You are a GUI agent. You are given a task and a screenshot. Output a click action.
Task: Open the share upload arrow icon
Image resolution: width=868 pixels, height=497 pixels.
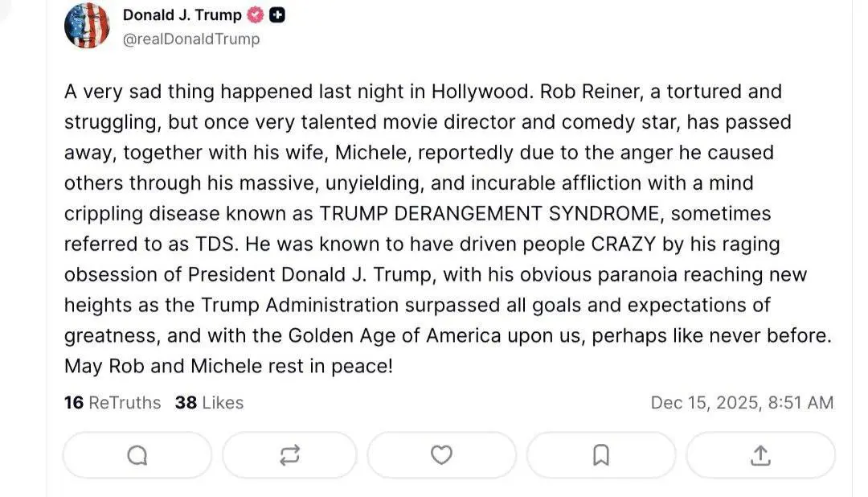coord(760,455)
